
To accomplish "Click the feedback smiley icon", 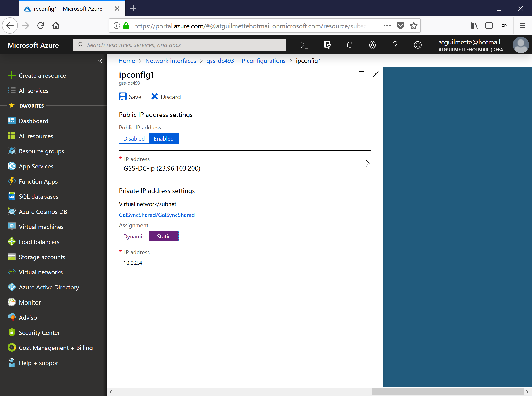I will click(x=418, y=45).
